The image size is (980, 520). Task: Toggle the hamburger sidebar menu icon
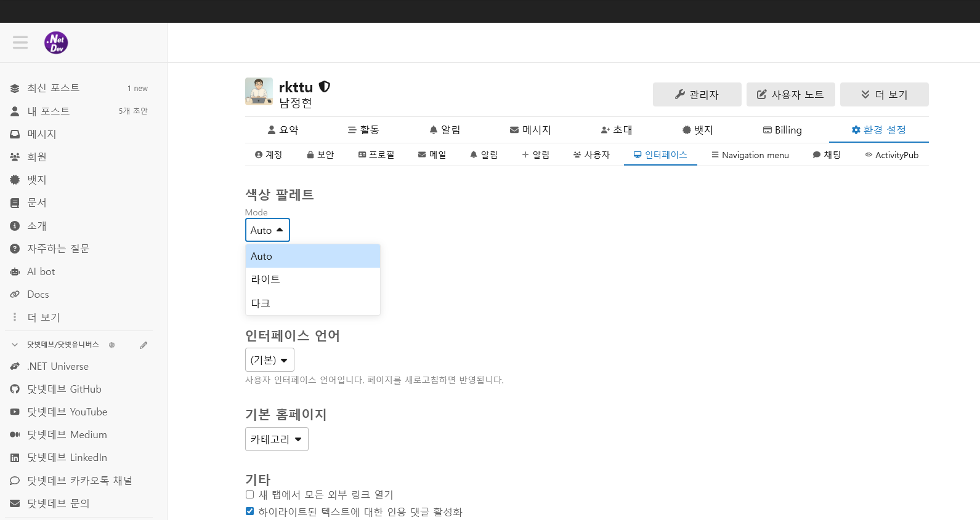(20, 42)
